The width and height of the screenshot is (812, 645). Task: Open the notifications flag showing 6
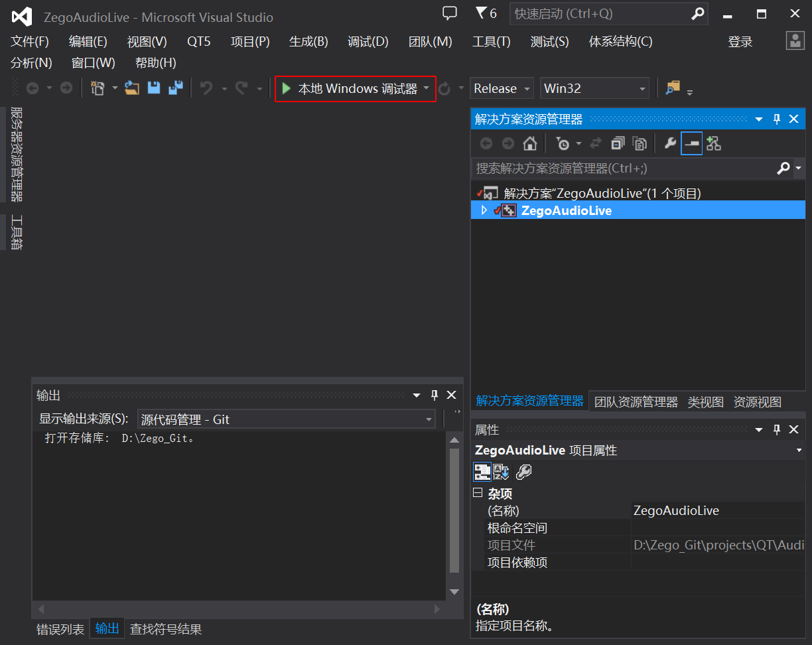[486, 13]
